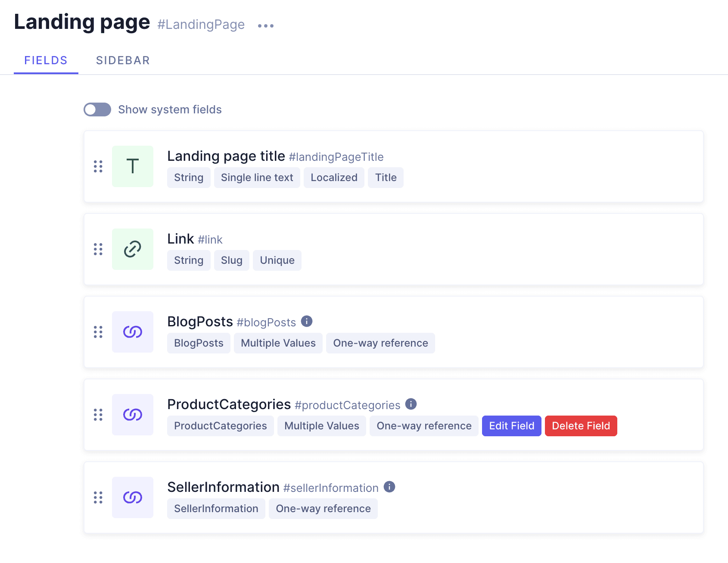The image size is (728, 563).
Task: Select the single line text icon on Landing page title
Action: tap(132, 166)
